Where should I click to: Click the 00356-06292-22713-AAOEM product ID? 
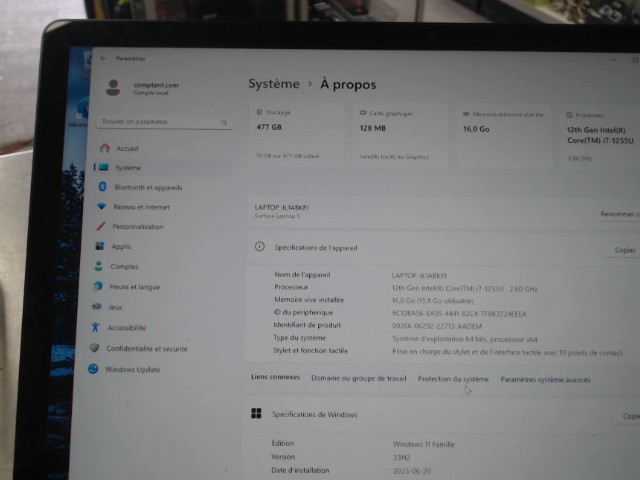[x=437, y=326]
